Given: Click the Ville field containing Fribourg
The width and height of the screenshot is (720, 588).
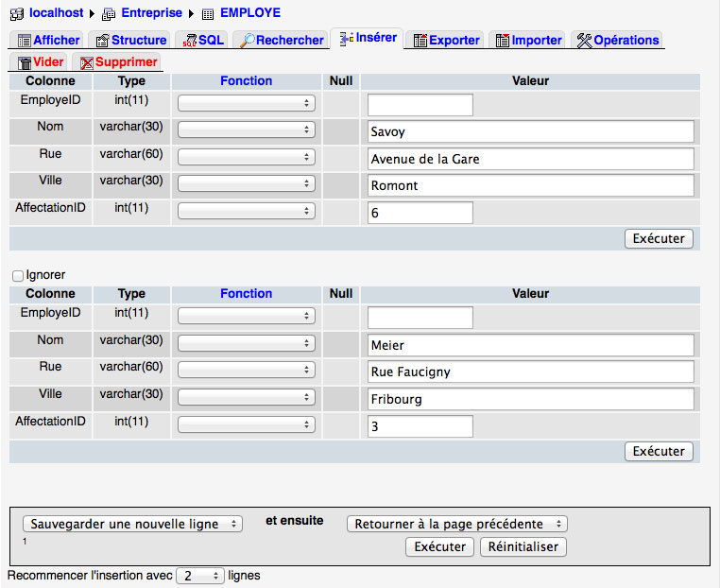Looking at the screenshot, I should click(x=531, y=399).
